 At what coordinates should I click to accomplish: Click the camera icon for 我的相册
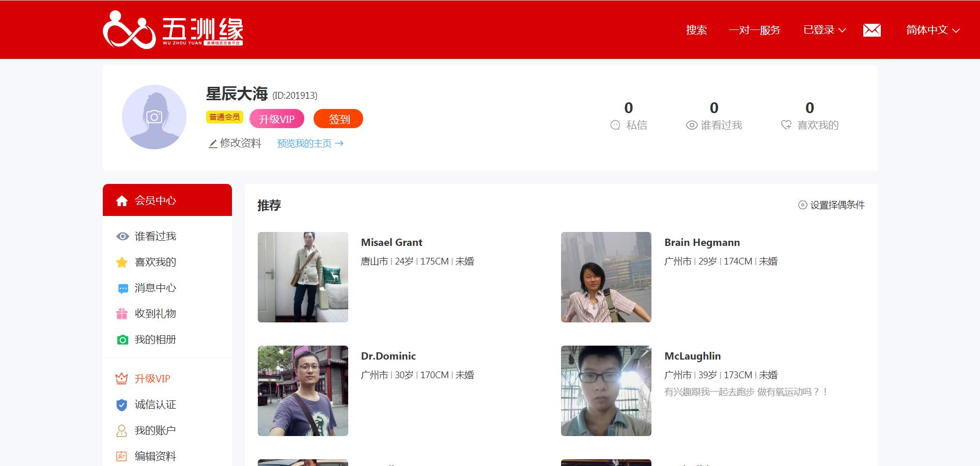coord(122,339)
